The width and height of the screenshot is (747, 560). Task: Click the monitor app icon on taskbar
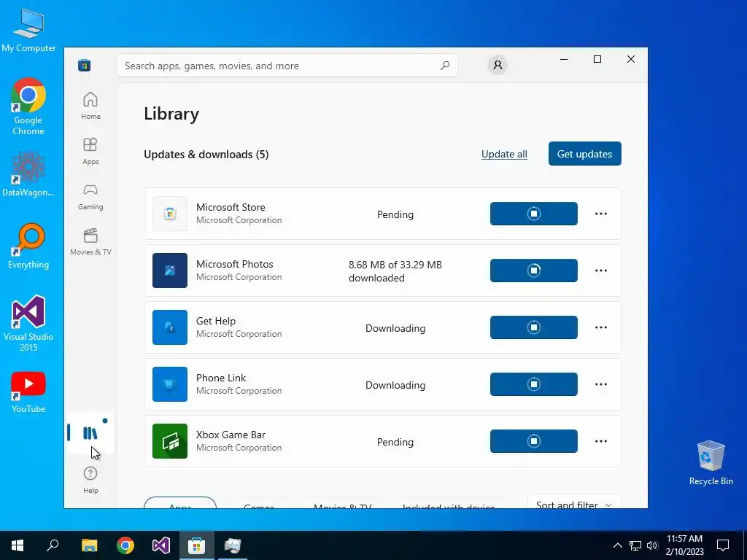click(233, 545)
